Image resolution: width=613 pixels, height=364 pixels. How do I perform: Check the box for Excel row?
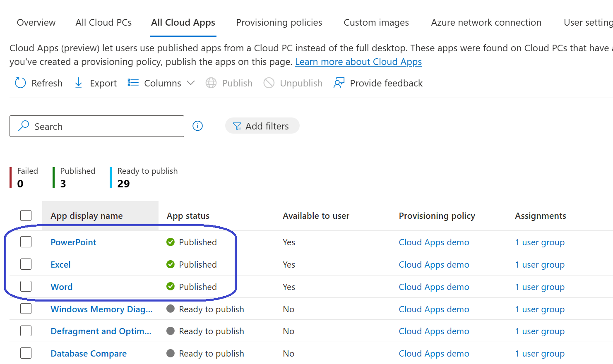coord(26,264)
